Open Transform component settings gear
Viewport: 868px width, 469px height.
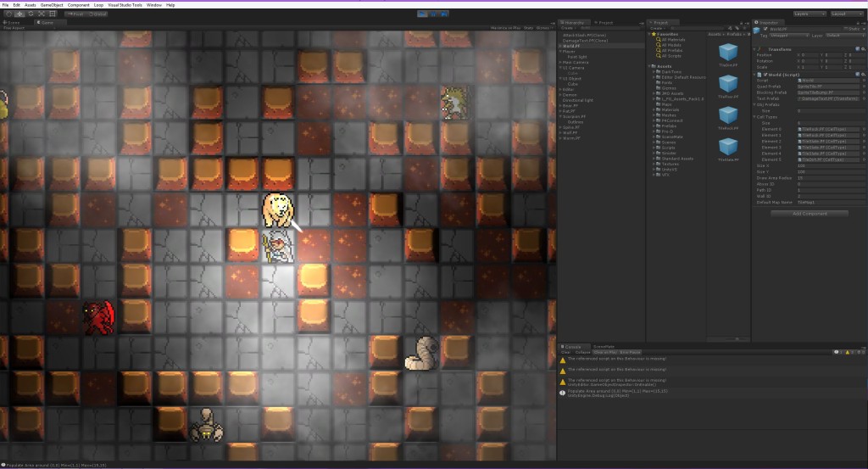pyautogui.click(x=862, y=49)
